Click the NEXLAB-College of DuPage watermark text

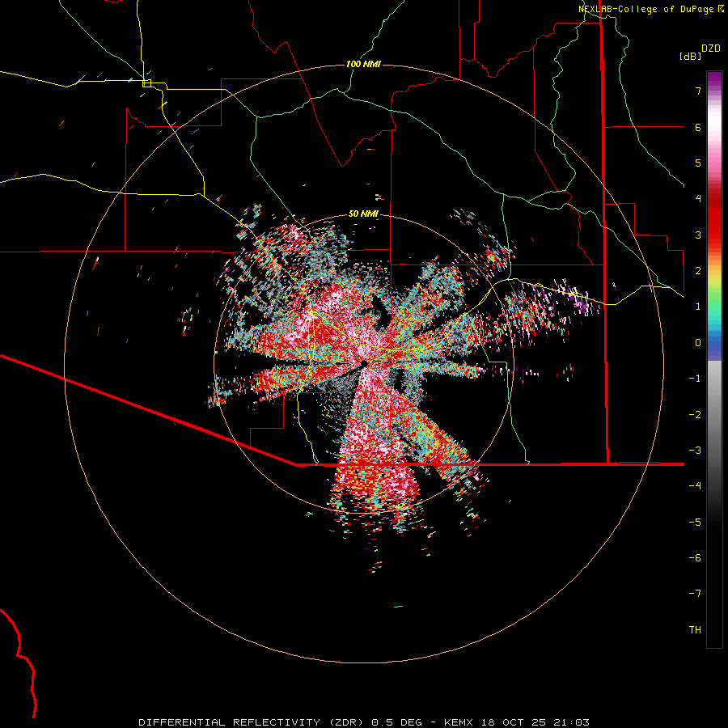click(x=650, y=9)
